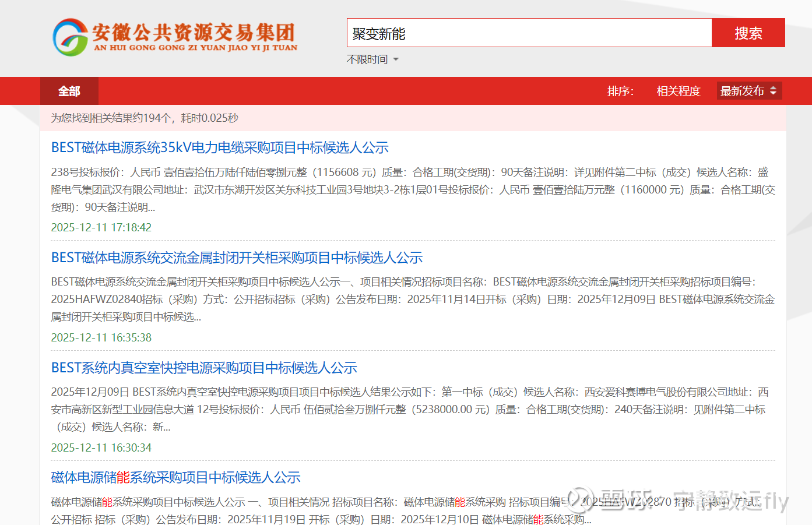Click the red 搜索 button
The width and height of the screenshot is (812, 525).
(748, 33)
